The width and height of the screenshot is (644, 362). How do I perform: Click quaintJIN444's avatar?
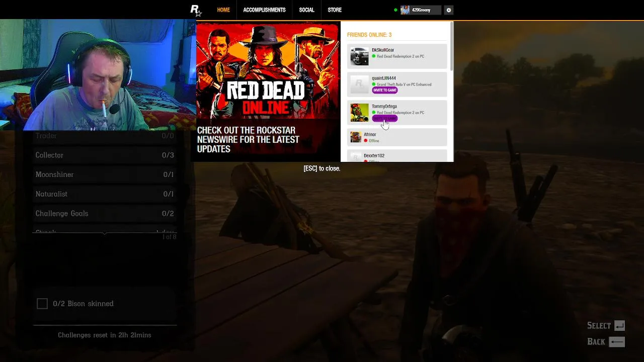click(x=359, y=84)
